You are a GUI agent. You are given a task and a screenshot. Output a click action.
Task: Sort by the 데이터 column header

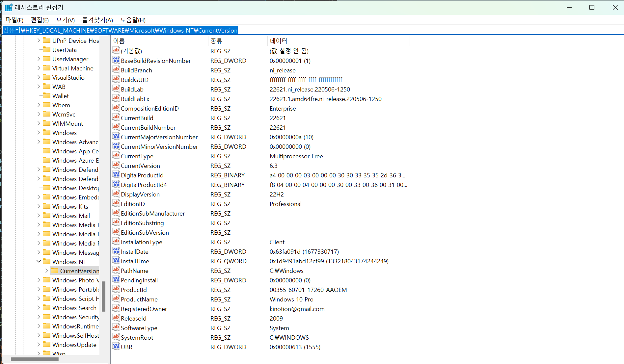(339, 41)
